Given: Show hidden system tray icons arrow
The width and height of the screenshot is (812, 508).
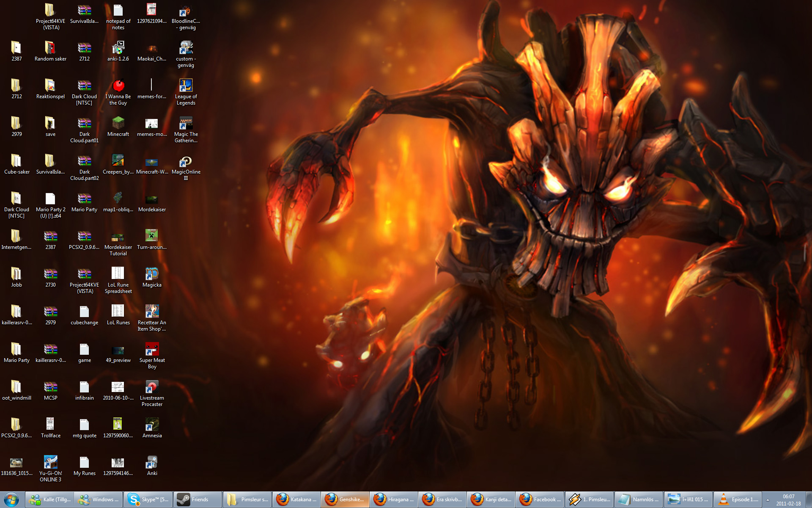Looking at the screenshot, I should 768,500.
